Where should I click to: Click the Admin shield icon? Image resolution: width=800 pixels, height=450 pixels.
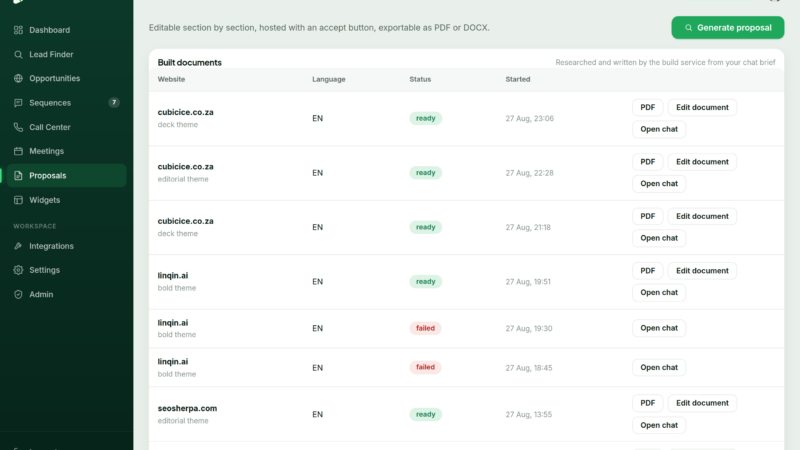(x=18, y=294)
